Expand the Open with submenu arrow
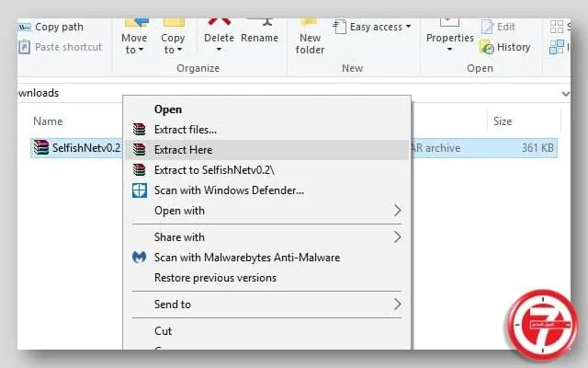Viewport: 588px width, 368px height. click(x=398, y=211)
